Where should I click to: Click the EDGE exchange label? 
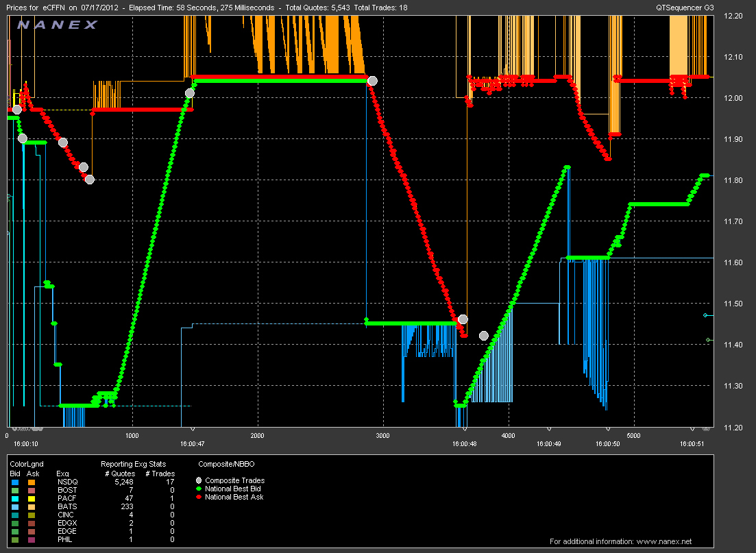67,531
